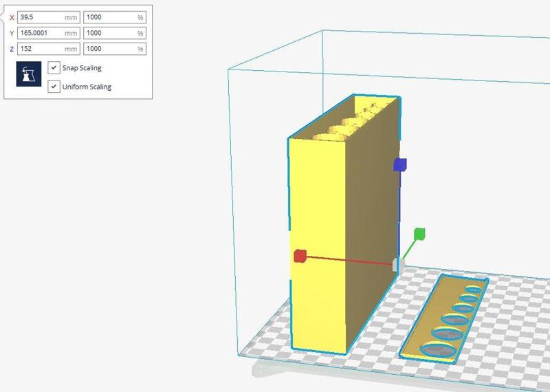Click the Reset scale icon button
The height and width of the screenshot is (392, 550).
[x=29, y=74]
